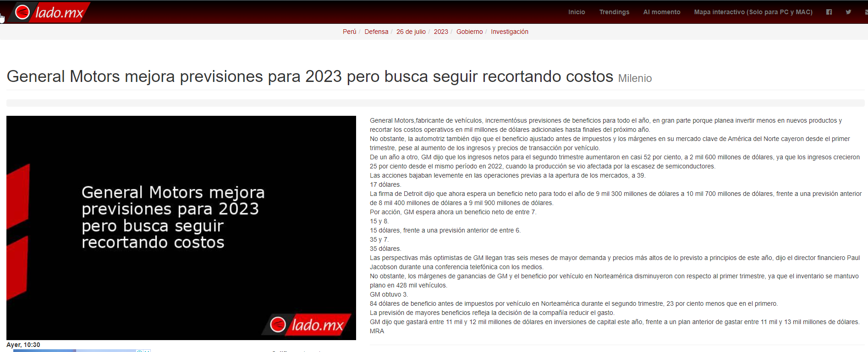Click the Milenio source label
This screenshot has height=352, width=868.
click(635, 78)
